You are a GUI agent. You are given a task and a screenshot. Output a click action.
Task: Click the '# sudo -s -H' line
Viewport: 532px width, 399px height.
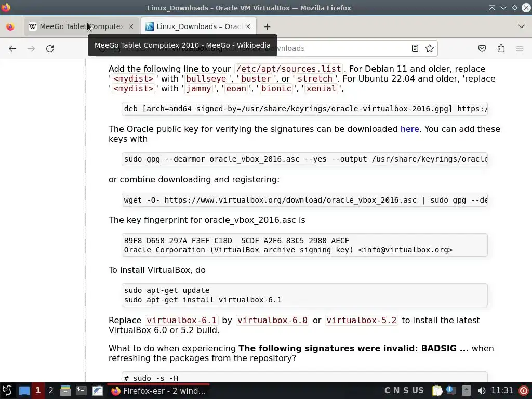point(151,378)
